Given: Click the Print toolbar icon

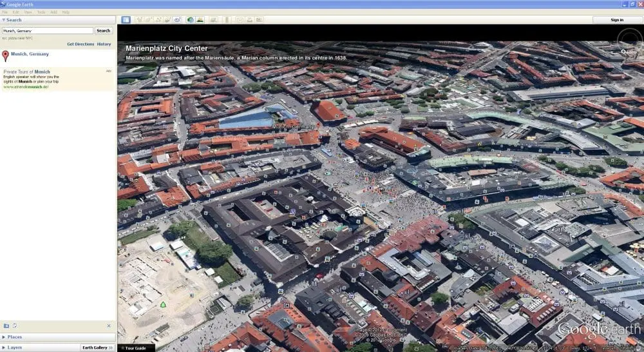Looking at the screenshot, I should pyautogui.click(x=250, y=20).
